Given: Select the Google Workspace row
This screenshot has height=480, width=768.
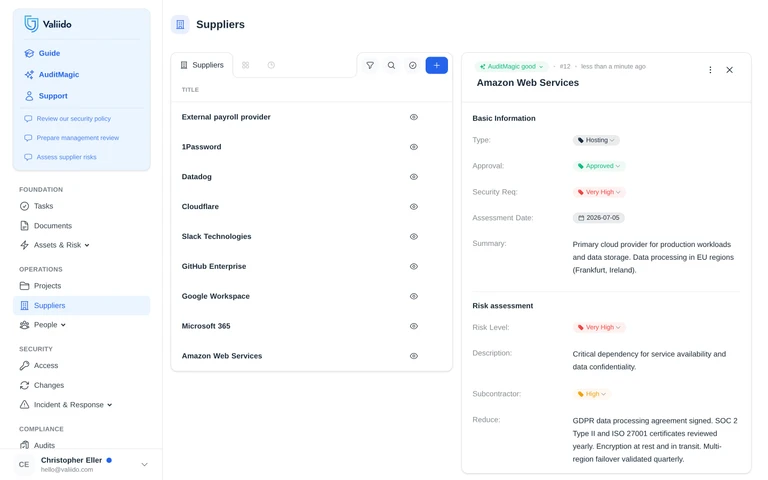Looking at the screenshot, I should pyautogui.click(x=312, y=296).
